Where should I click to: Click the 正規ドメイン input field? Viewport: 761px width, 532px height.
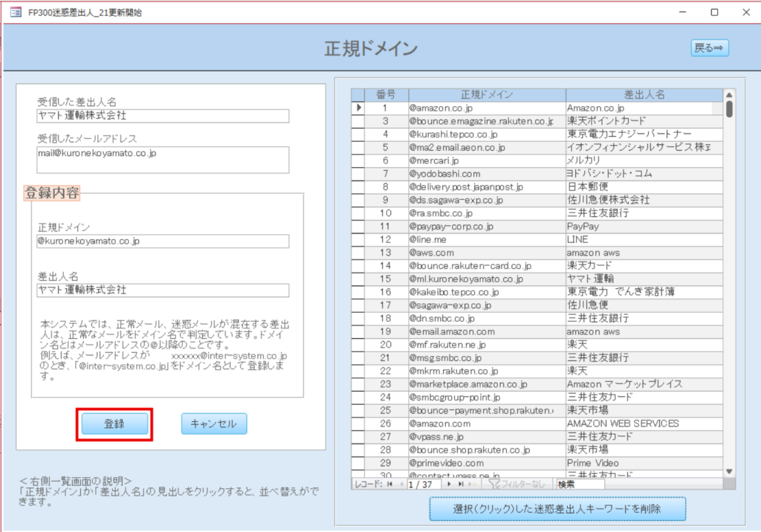click(x=163, y=241)
